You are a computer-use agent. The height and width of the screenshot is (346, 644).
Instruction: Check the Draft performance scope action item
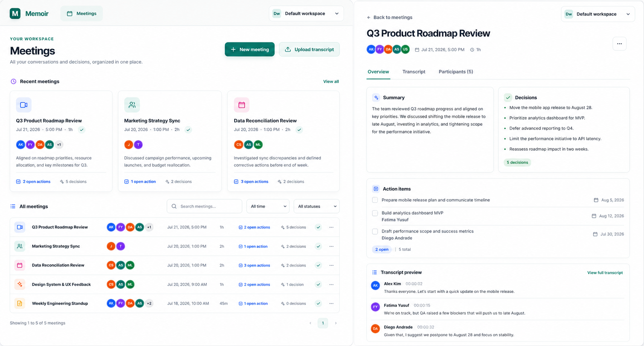click(x=375, y=232)
